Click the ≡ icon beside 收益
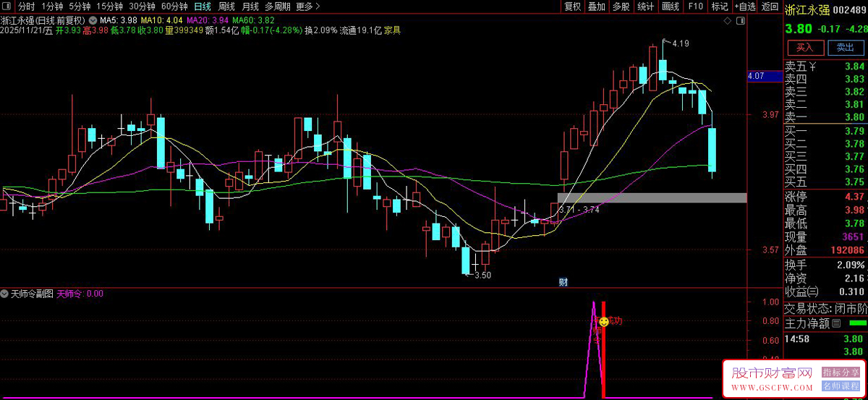 pos(813,292)
